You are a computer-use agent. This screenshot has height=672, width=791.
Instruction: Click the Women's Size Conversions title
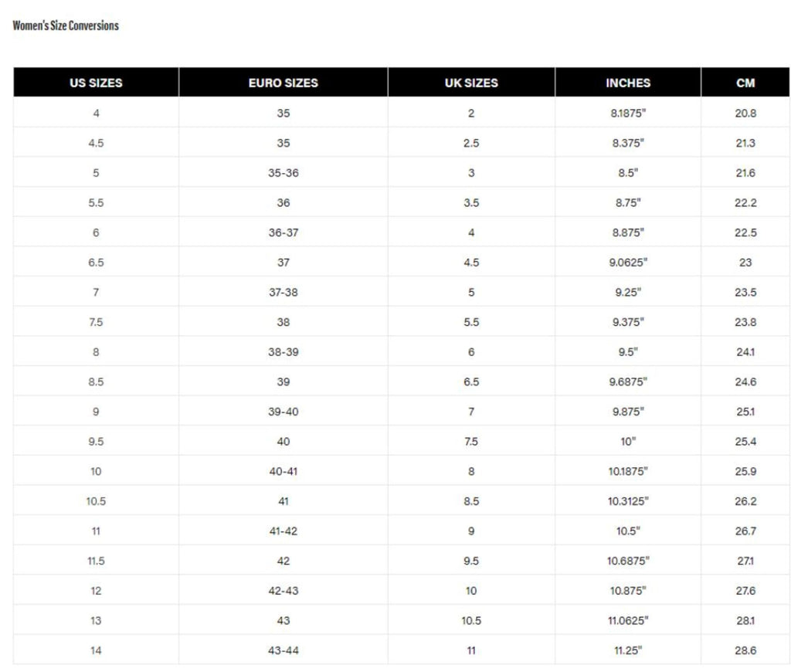(66, 25)
